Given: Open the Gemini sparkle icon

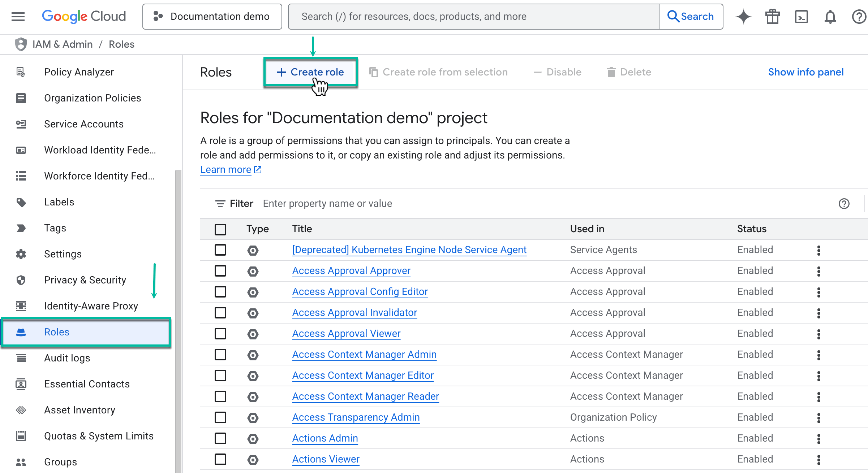Looking at the screenshot, I should point(743,16).
